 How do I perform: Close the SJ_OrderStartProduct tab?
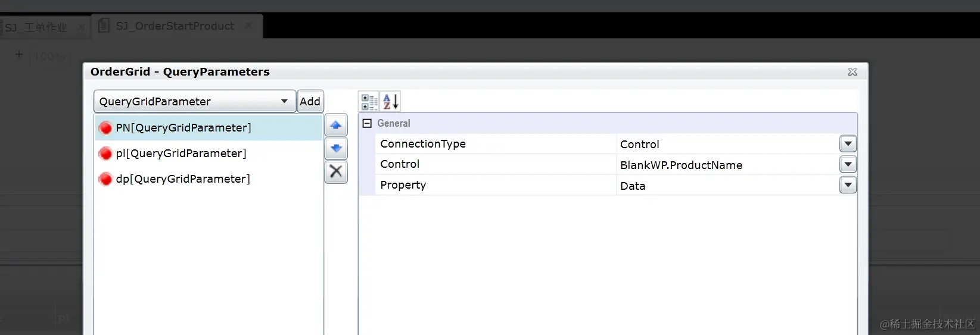(x=249, y=26)
